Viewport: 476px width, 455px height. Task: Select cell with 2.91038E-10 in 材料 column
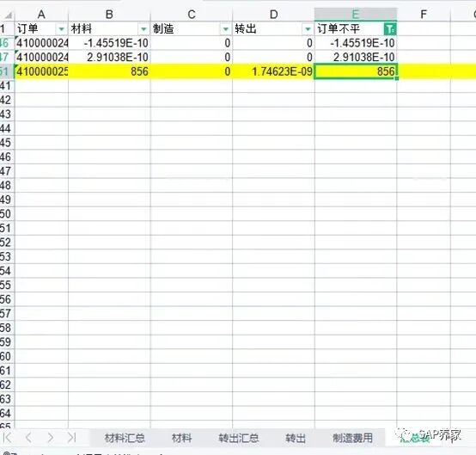click(x=109, y=57)
